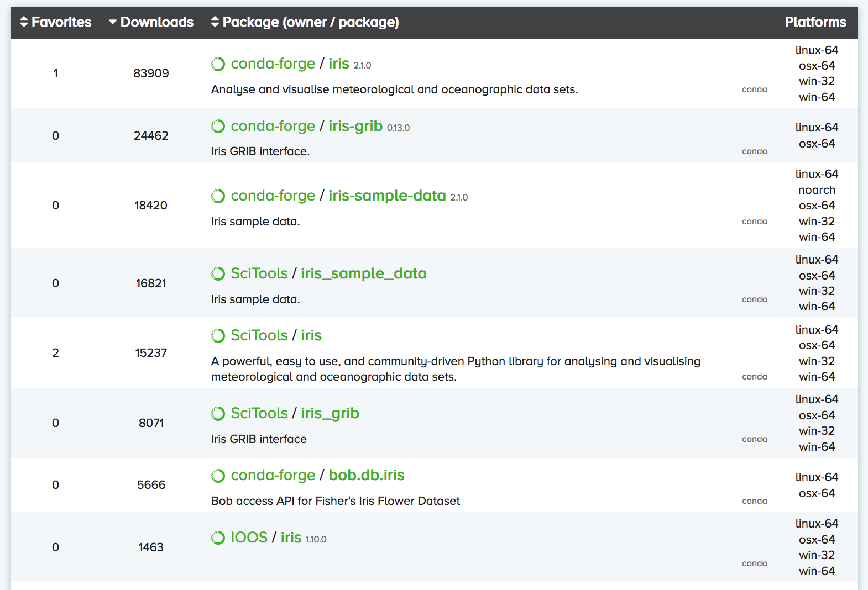This screenshot has height=590, width=868.
Task: Click the download count 8071
Action: tap(151, 423)
